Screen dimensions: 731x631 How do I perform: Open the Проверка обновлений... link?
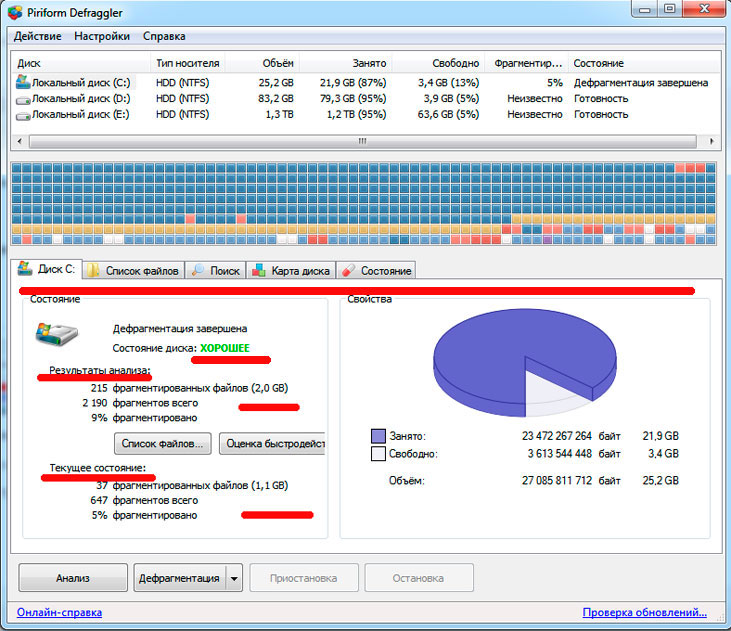pyautogui.click(x=645, y=612)
